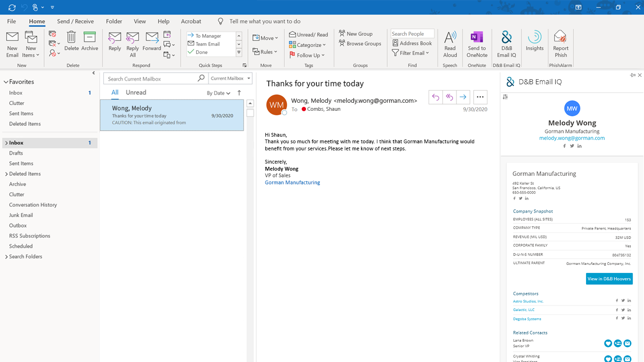Click Report Phish PhishAlarm button
The width and height of the screenshot is (644, 362).
click(x=561, y=44)
